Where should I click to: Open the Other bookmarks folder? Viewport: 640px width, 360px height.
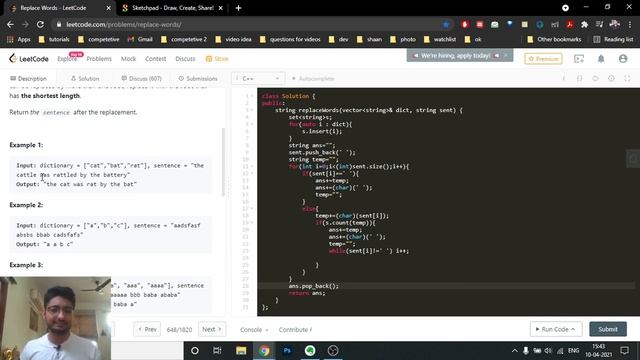(554, 39)
